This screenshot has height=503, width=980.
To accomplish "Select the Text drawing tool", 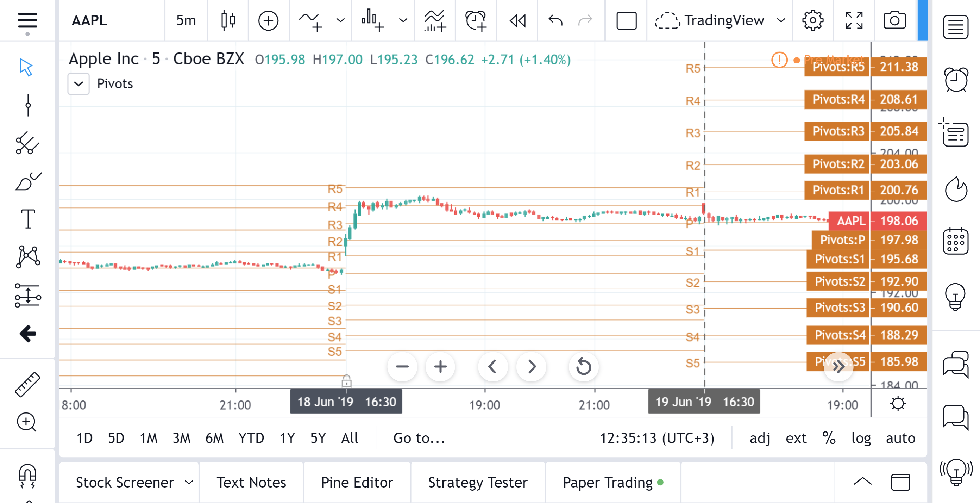I will click(28, 219).
